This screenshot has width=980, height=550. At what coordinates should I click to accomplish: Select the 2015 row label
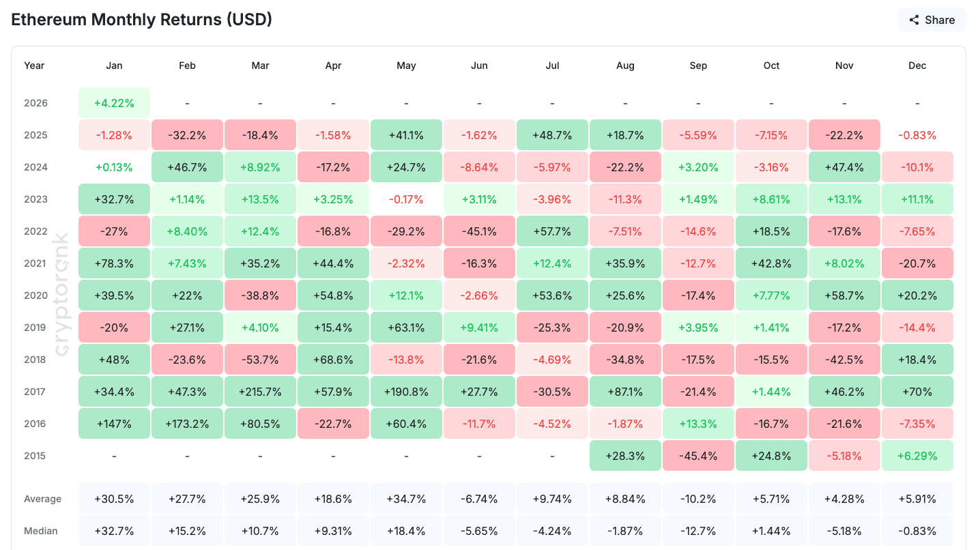(x=35, y=456)
